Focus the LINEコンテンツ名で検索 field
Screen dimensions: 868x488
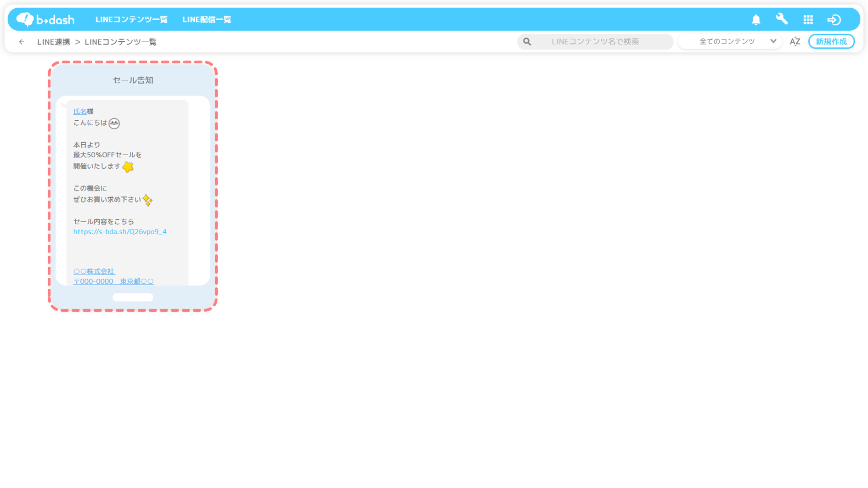click(x=595, y=41)
